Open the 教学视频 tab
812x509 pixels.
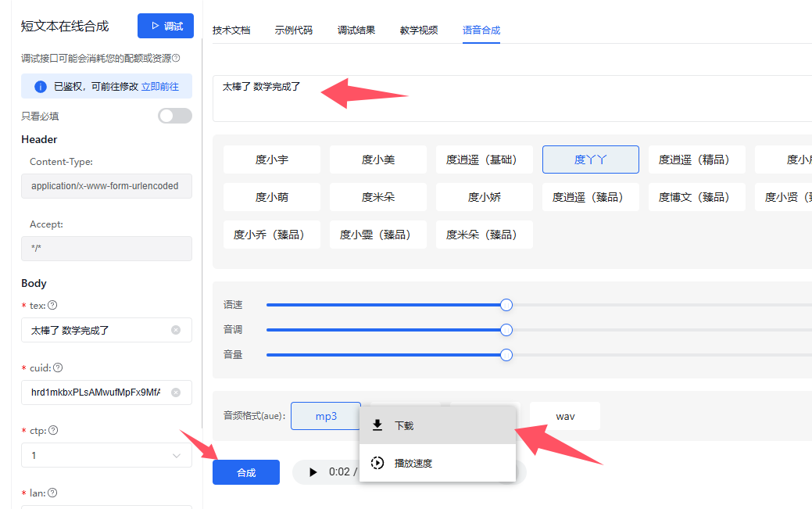point(419,30)
